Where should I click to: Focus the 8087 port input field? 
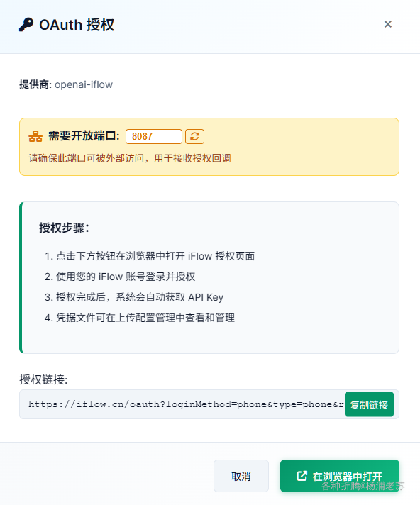(x=154, y=136)
